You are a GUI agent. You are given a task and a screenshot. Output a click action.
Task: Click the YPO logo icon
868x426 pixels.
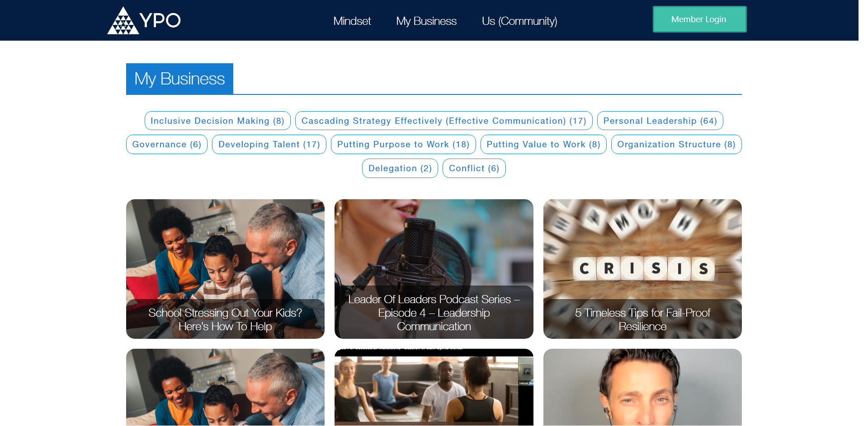tap(144, 20)
